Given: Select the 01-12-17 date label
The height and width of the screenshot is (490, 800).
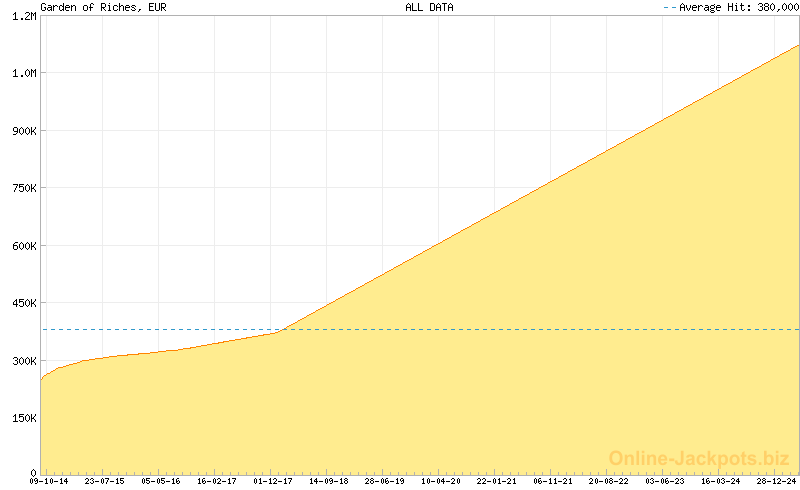Looking at the screenshot, I should [272, 481].
